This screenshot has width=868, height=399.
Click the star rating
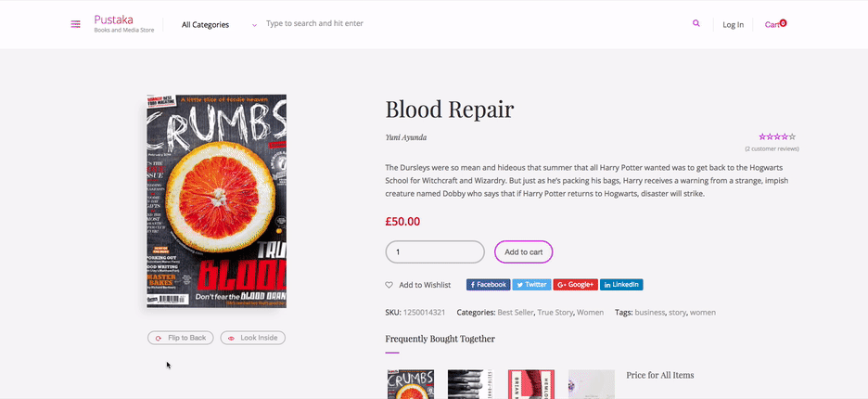(x=777, y=136)
